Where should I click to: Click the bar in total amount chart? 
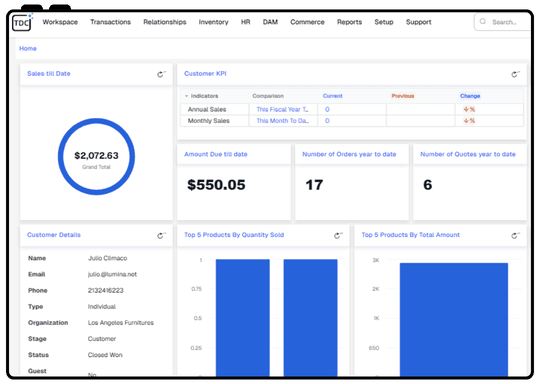click(454, 320)
